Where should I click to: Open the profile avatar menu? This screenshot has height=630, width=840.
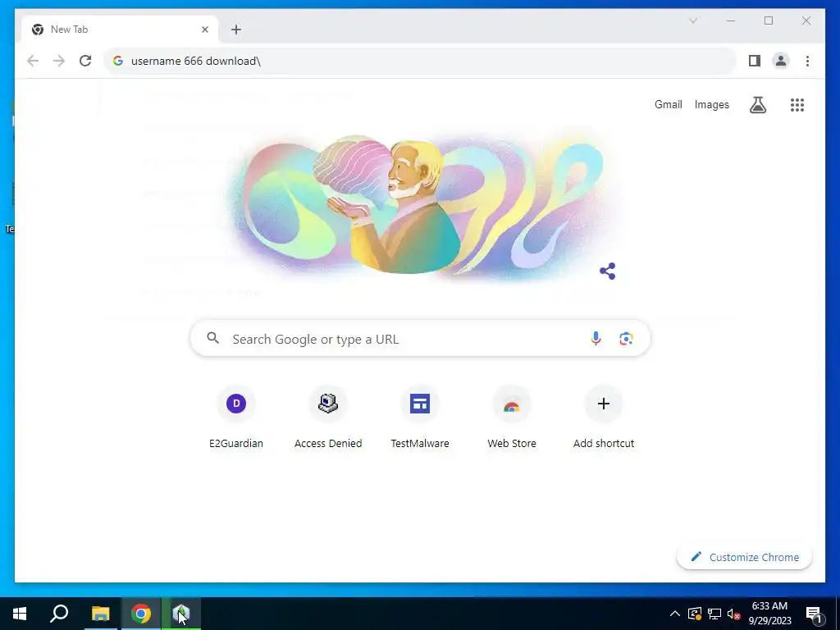click(x=781, y=61)
